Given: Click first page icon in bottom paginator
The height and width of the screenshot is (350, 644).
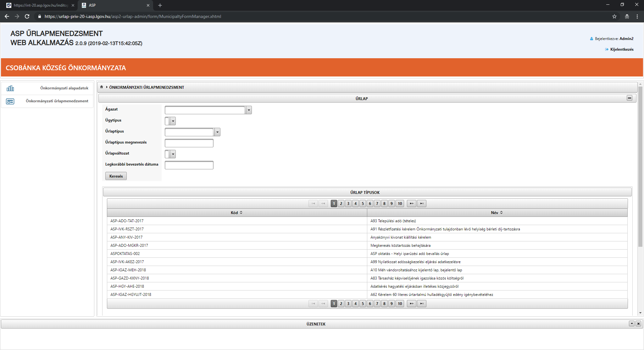Looking at the screenshot, I should click(313, 303).
